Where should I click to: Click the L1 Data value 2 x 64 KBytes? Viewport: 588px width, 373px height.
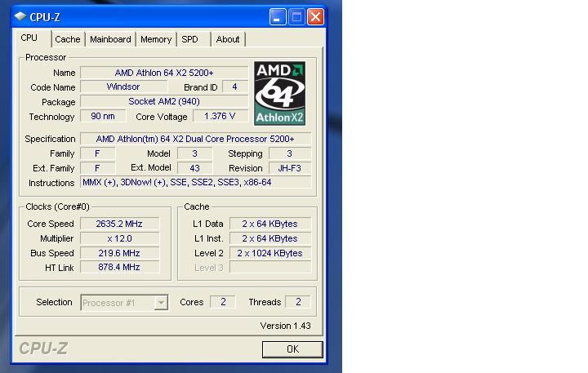270,224
